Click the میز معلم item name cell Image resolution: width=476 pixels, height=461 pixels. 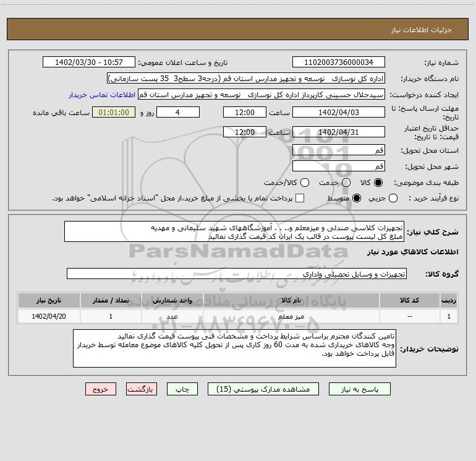point(291,317)
